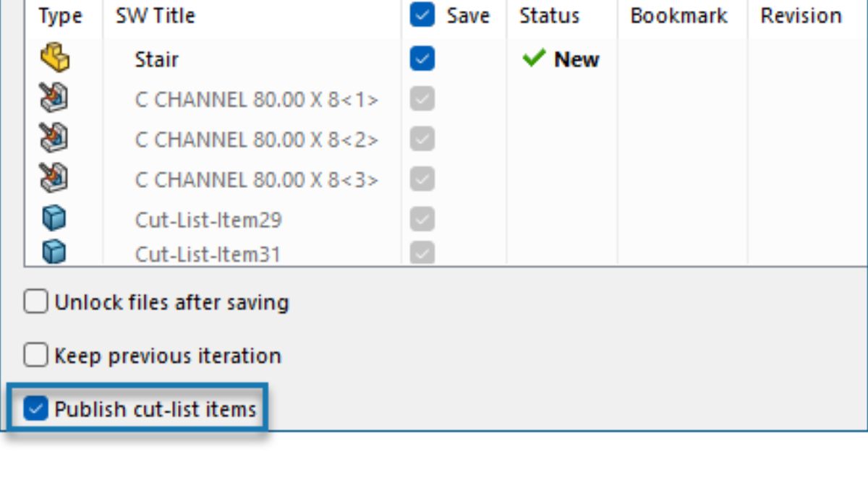Toggle the Save column header checkbox
This screenshot has height=488, width=868.
pos(422,16)
